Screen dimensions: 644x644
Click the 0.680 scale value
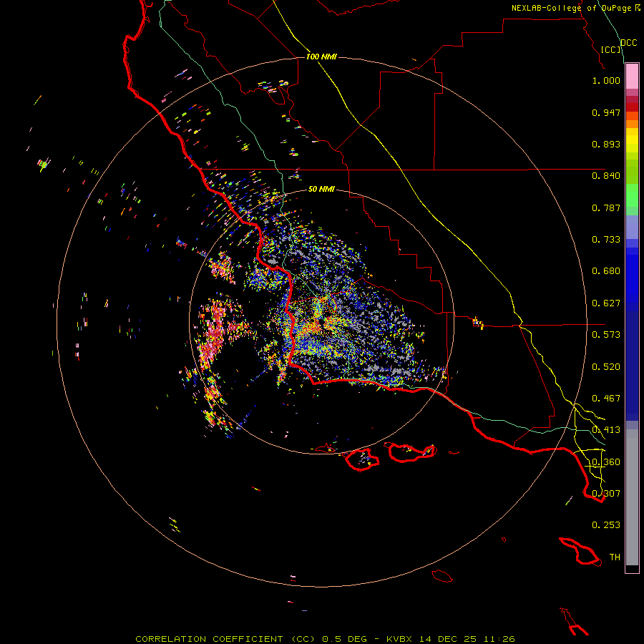click(x=606, y=271)
